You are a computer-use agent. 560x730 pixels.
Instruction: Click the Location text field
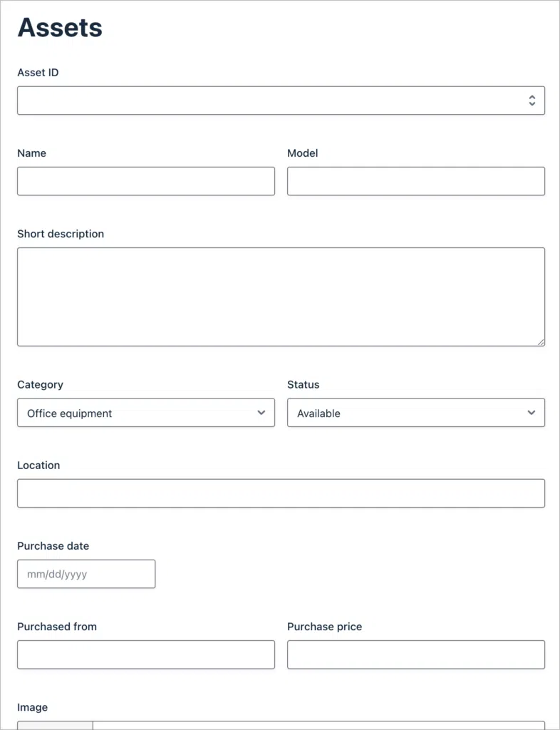[281, 493]
